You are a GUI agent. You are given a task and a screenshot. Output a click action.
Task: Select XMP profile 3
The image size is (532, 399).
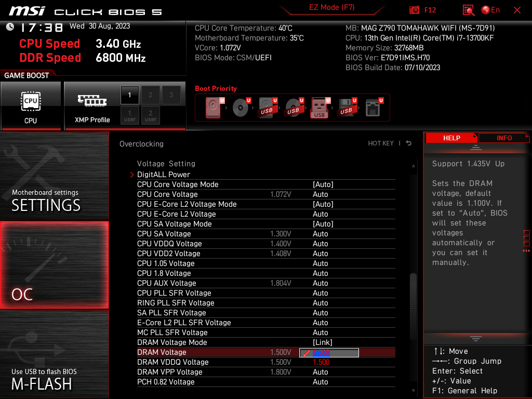171,95
